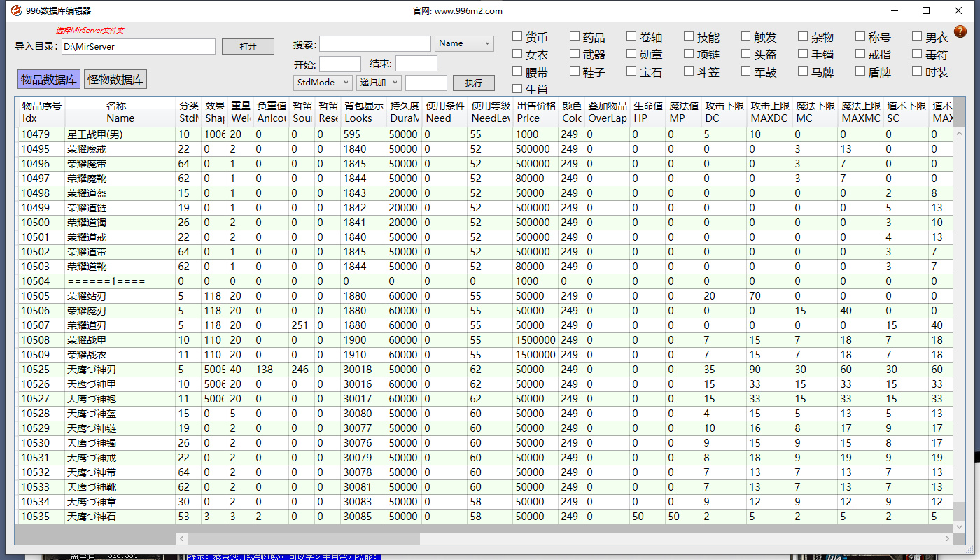
Task: Check the 技能 checkbox
Action: coord(689,36)
